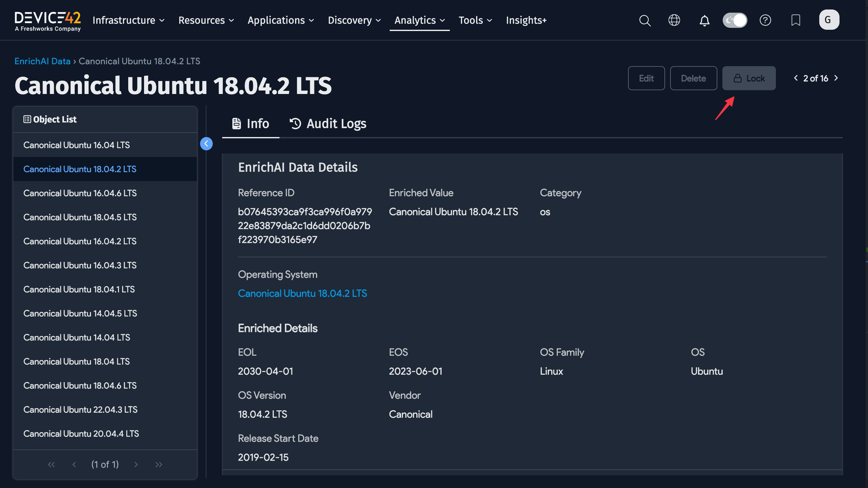Open notifications bell icon
Viewport: 868px width, 488px height.
click(704, 20)
